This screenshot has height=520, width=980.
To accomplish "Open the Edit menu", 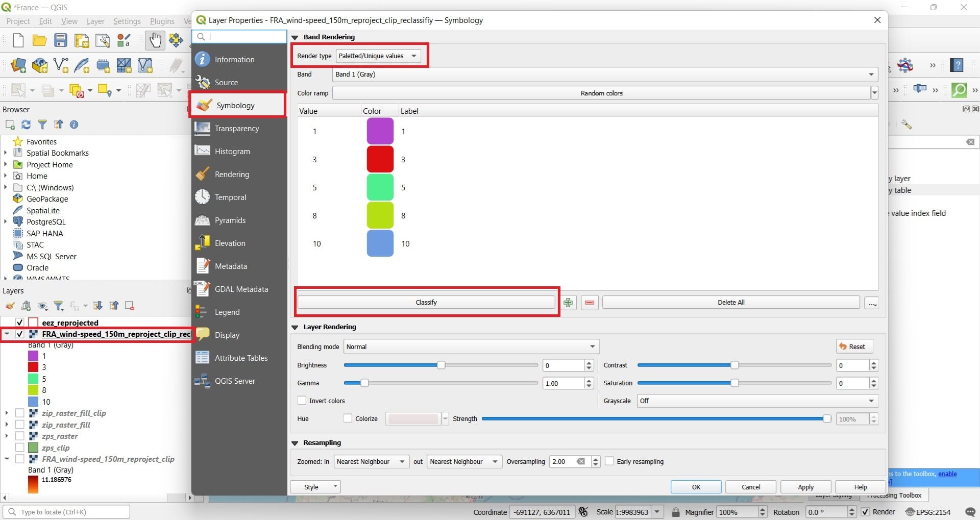I will click(45, 21).
